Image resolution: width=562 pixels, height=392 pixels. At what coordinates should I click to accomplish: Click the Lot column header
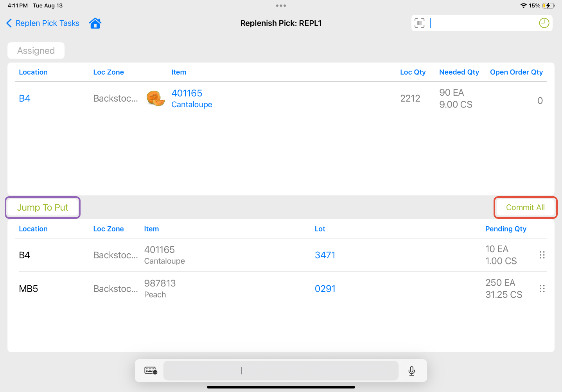click(320, 229)
